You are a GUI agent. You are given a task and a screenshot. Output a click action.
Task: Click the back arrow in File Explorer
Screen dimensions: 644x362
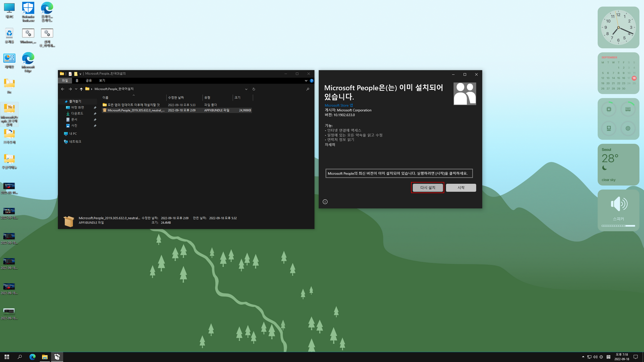63,89
